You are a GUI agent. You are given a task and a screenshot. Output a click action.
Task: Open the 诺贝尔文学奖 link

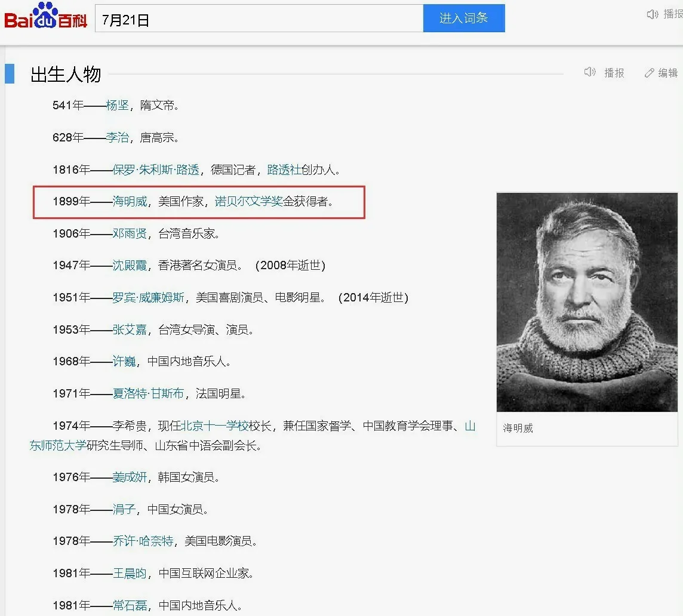pyautogui.click(x=248, y=202)
